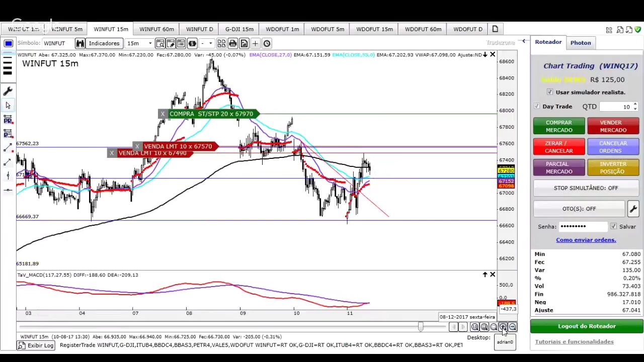Open the Indicadores button
This screenshot has height=362, width=644.
point(104,43)
